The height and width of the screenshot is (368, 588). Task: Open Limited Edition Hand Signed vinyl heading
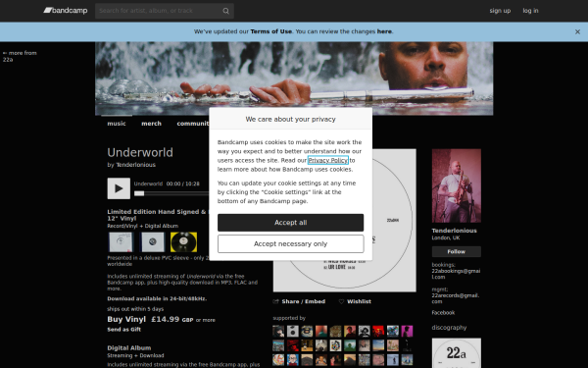click(157, 215)
